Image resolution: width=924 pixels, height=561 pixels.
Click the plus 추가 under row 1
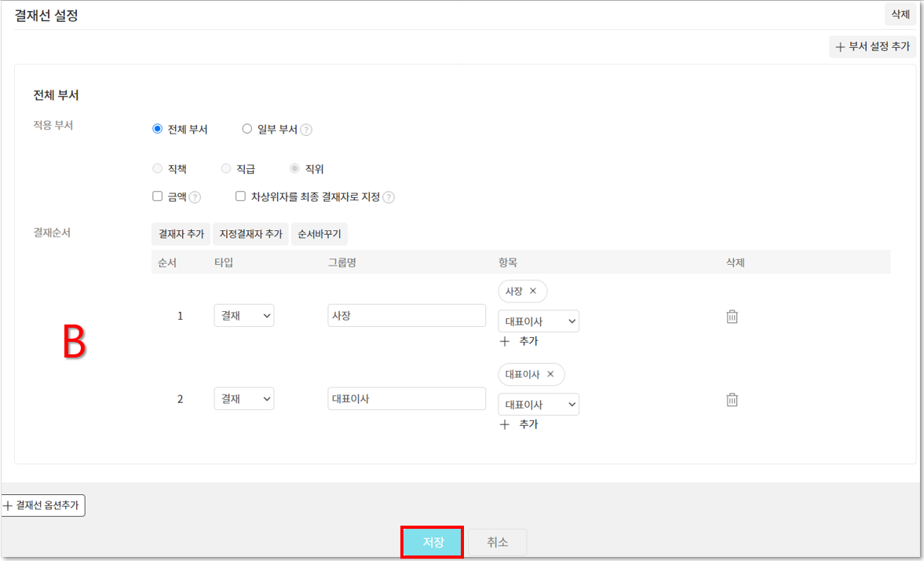519,341
